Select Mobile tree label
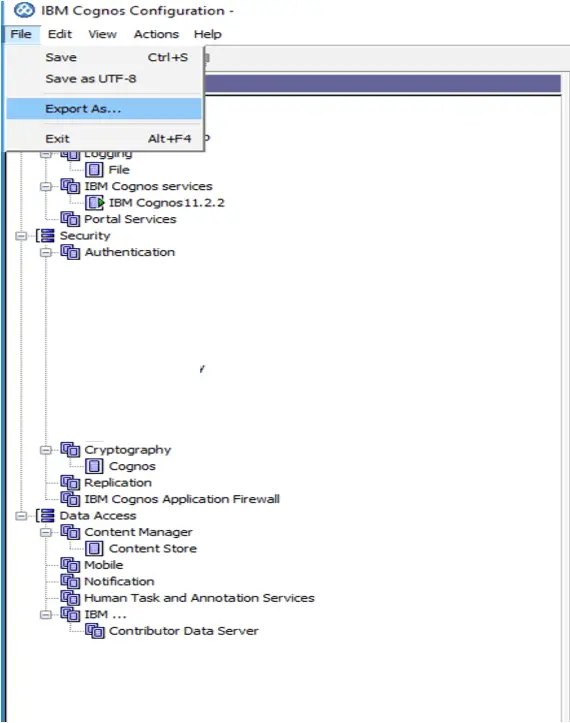This screenshot has height=723, width=570. coord(104,565)
